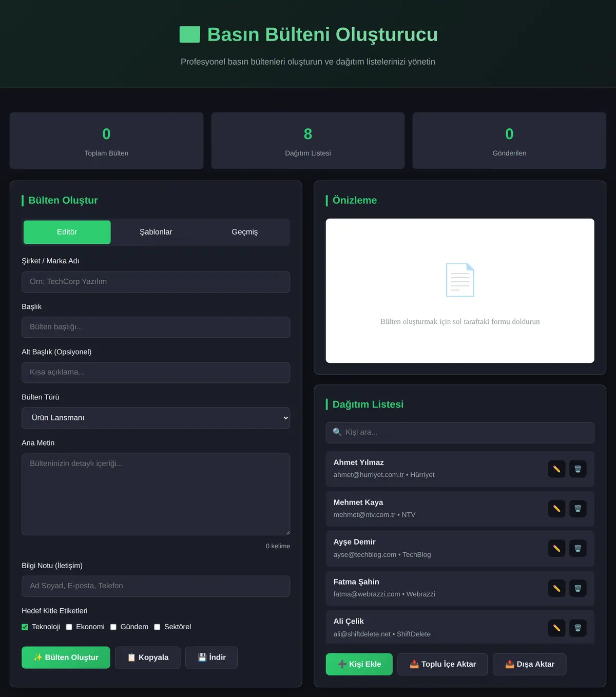The height and width of the screenshot is (697, 616).
Task: Click the Gönderilen stat card
Action: (x=509, y=141)
